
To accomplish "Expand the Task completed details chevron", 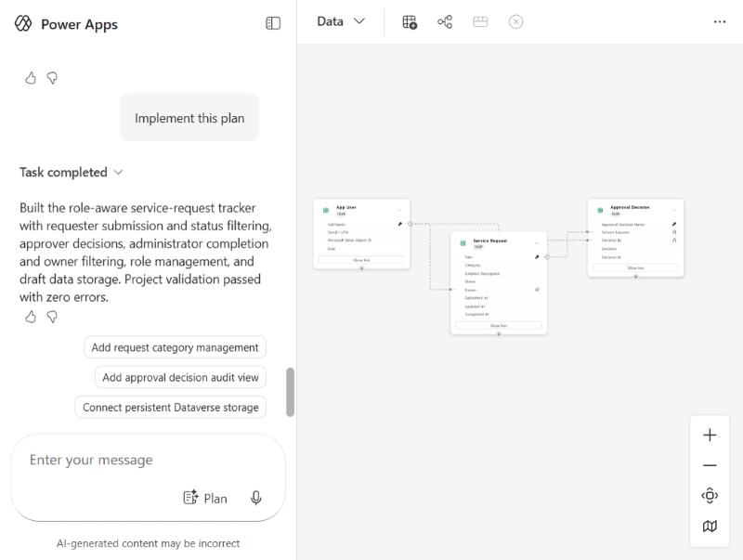I will pos(119,173).
